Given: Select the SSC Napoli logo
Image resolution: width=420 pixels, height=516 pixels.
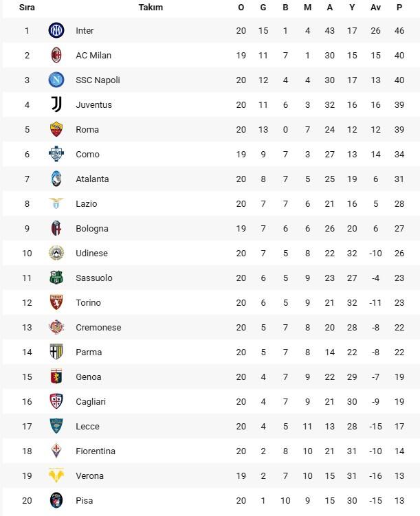Looking at the screenshot, I should [56, 80].
